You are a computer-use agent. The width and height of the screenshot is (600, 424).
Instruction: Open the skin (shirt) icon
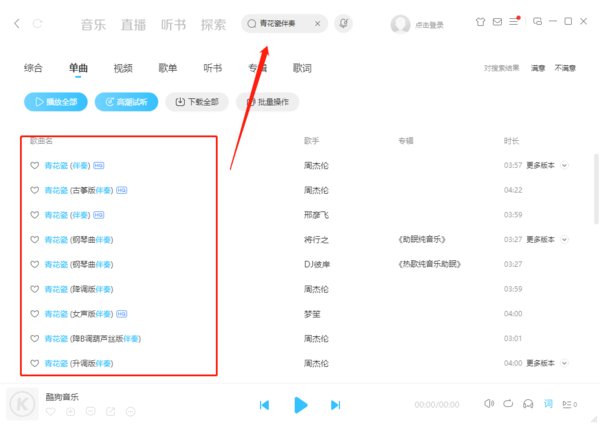pos(480,22)
